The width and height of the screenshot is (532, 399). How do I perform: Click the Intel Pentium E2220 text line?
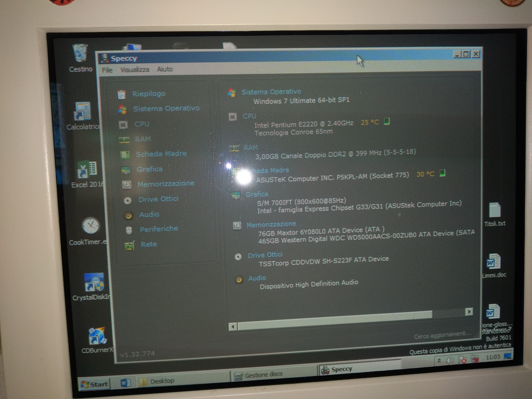click(304, 124)
